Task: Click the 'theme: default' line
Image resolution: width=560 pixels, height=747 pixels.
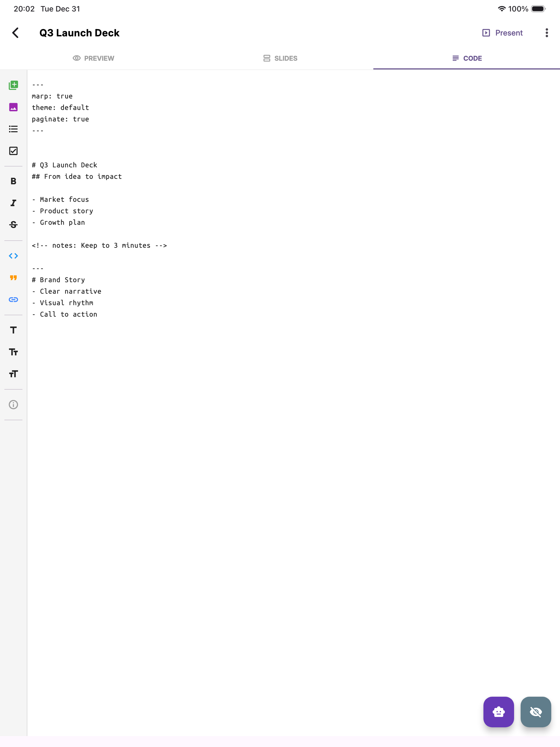Action: point(60,108)
